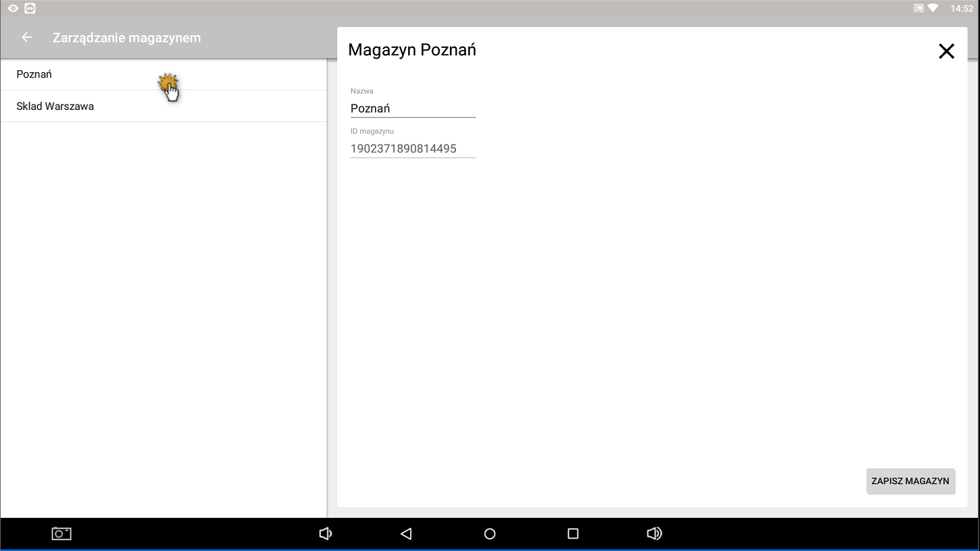Tap the screenshot camera icon
Viewport: 980px width, 551px height.
61,533
